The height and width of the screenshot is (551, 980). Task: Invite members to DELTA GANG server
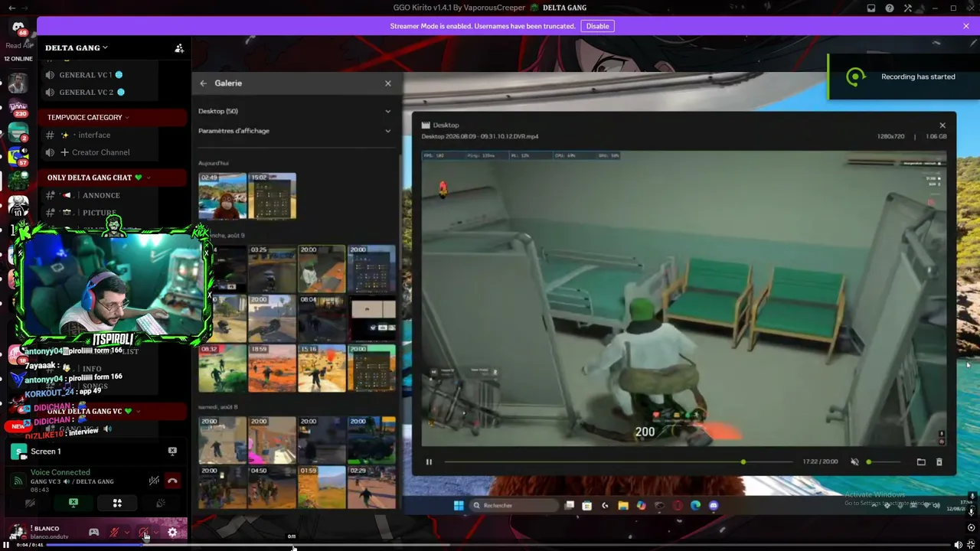click(179, 48)
